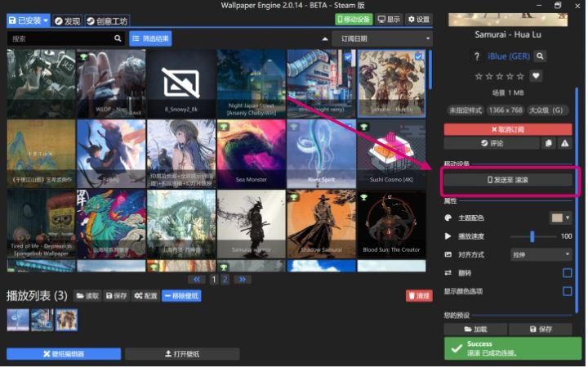
Task: Open the Installed (已安装) tab dropdown
Action: point(28,20)
